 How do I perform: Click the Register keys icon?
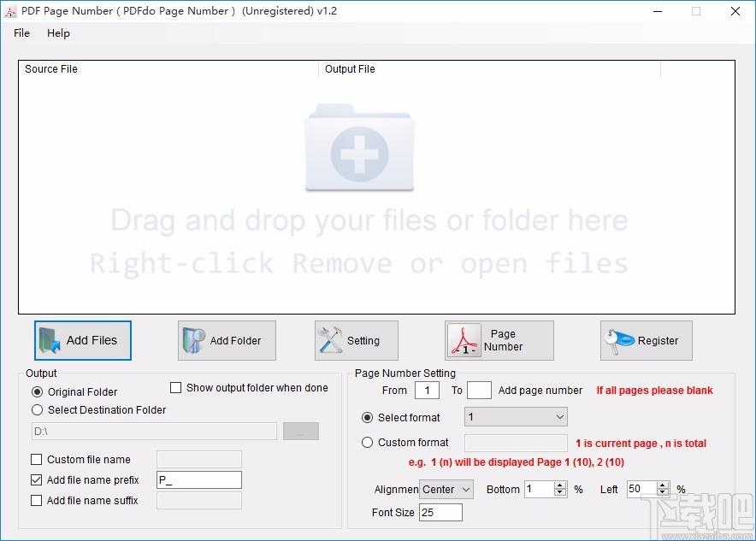click(x=619, y=341)
